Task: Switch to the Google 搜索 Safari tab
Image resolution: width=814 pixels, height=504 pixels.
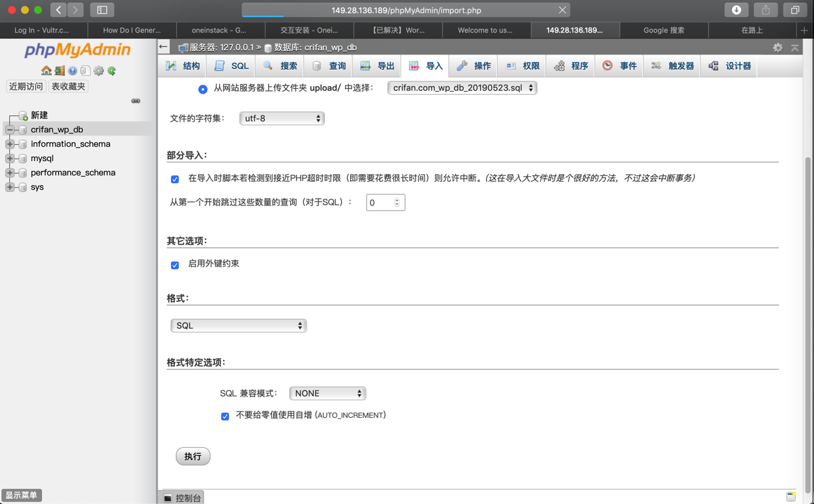Action: pyautogui.click(x=664, y=30)
